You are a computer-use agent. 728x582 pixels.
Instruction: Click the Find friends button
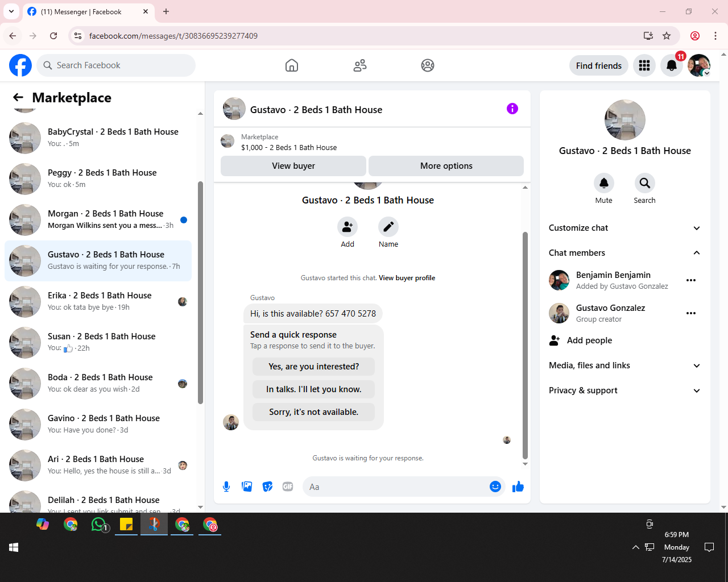point(599,66)
